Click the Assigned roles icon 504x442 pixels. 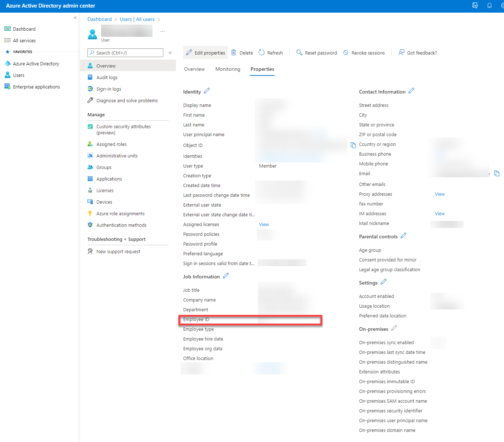90,144
